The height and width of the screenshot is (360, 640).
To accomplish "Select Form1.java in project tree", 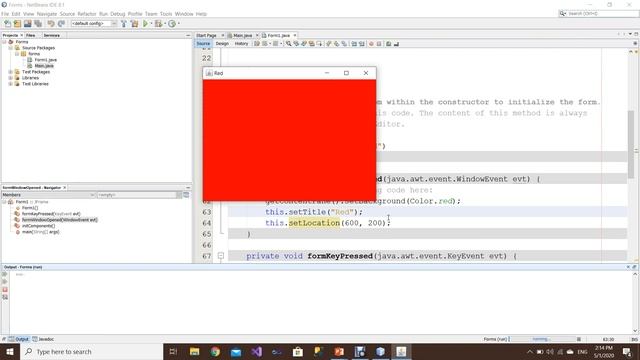I will pos(45,60).
